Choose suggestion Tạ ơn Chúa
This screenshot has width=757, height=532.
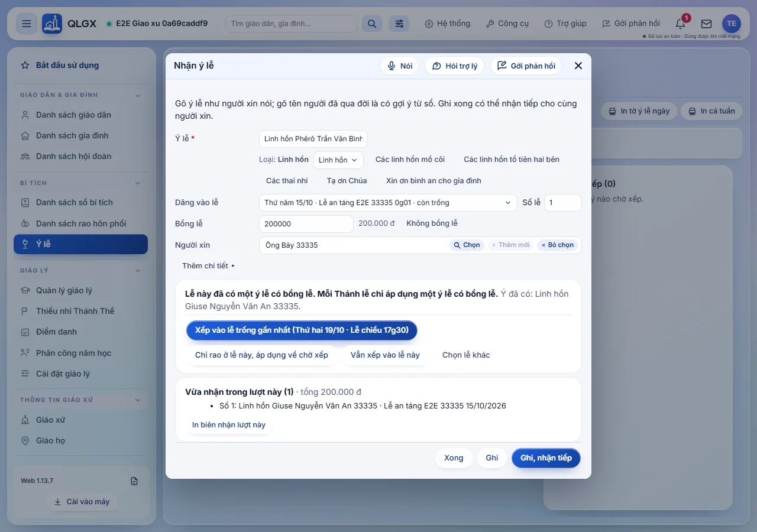pyautogui.click(x=347, y=181)
